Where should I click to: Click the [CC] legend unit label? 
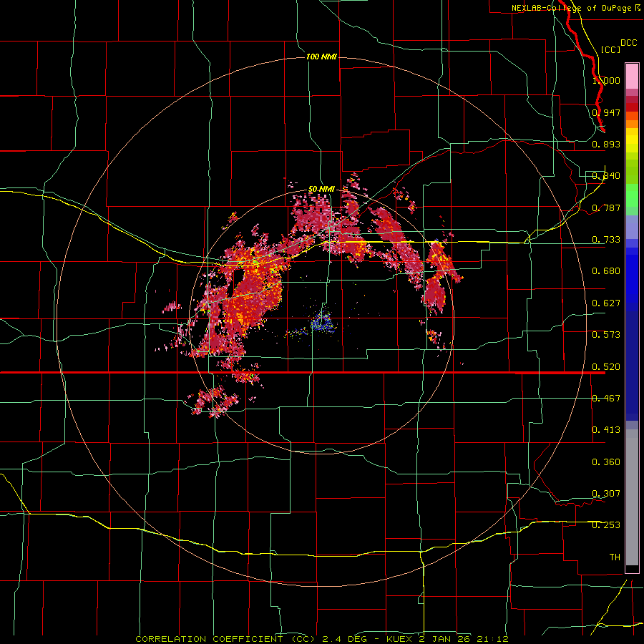coord(610,49)
